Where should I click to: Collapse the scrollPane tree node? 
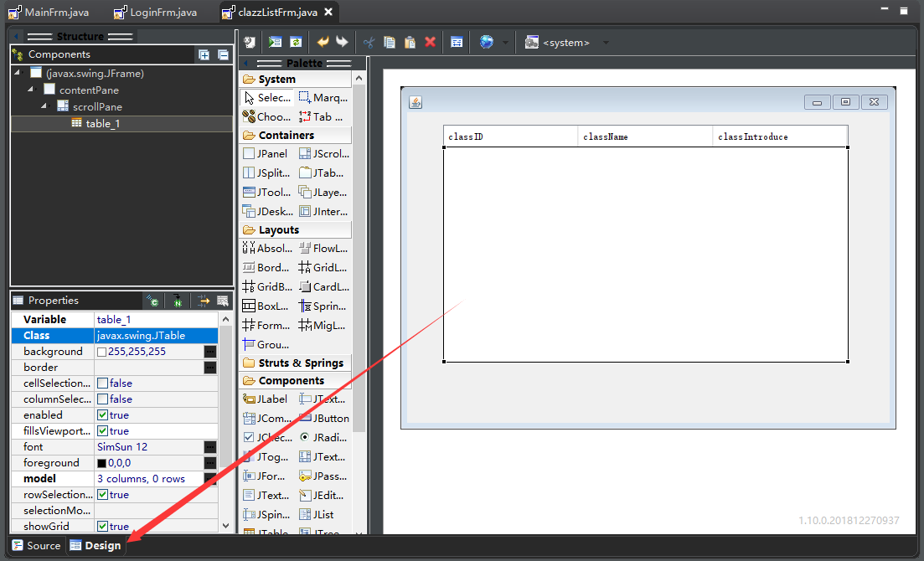point(44,106)
